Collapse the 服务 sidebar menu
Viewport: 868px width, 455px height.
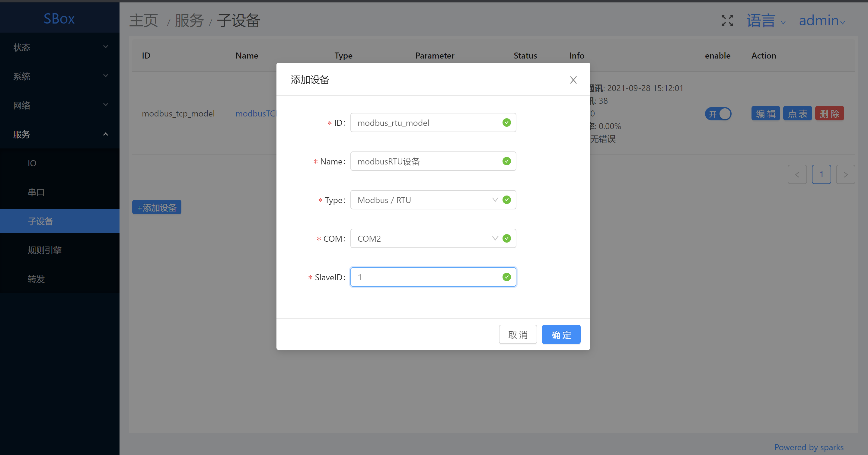(60, 134)
